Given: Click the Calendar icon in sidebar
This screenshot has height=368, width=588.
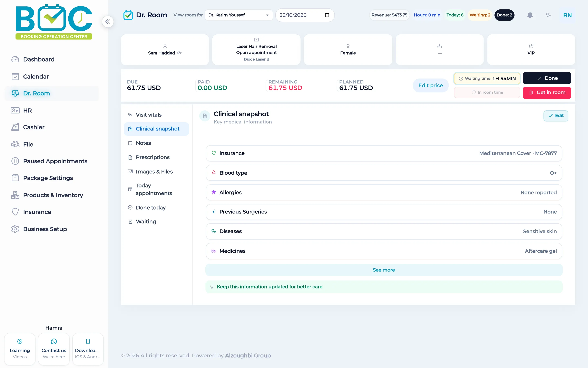Looking at the screenshot, I should tap(15, 76).
